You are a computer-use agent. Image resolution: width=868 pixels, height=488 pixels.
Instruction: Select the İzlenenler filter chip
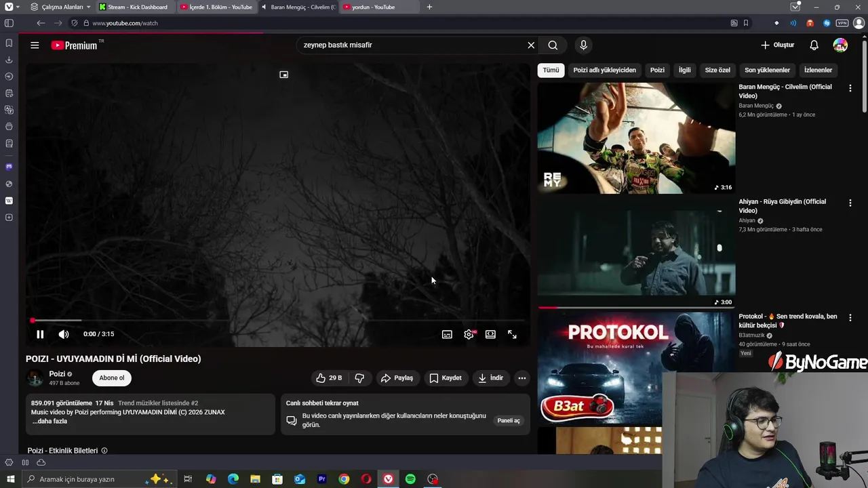[818, 70]
